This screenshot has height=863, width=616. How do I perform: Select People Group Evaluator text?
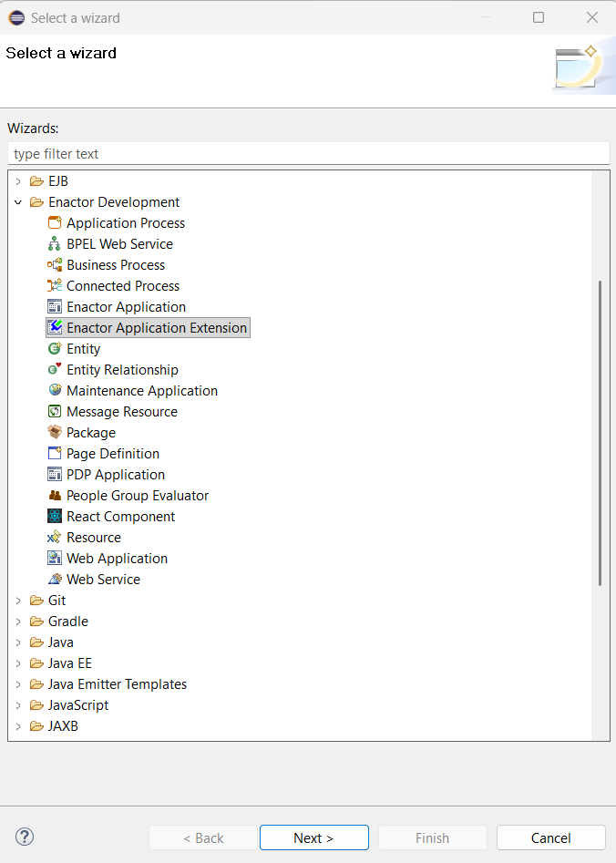click(x=138, y=496)
